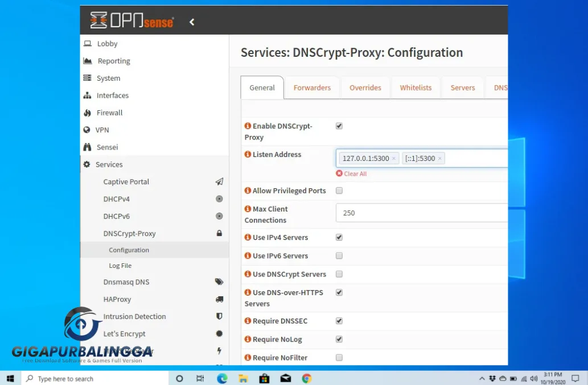This screenshot has height=385, width=588.
Task: Click info icon beside Require NoFilter
Action: [248, 357]
